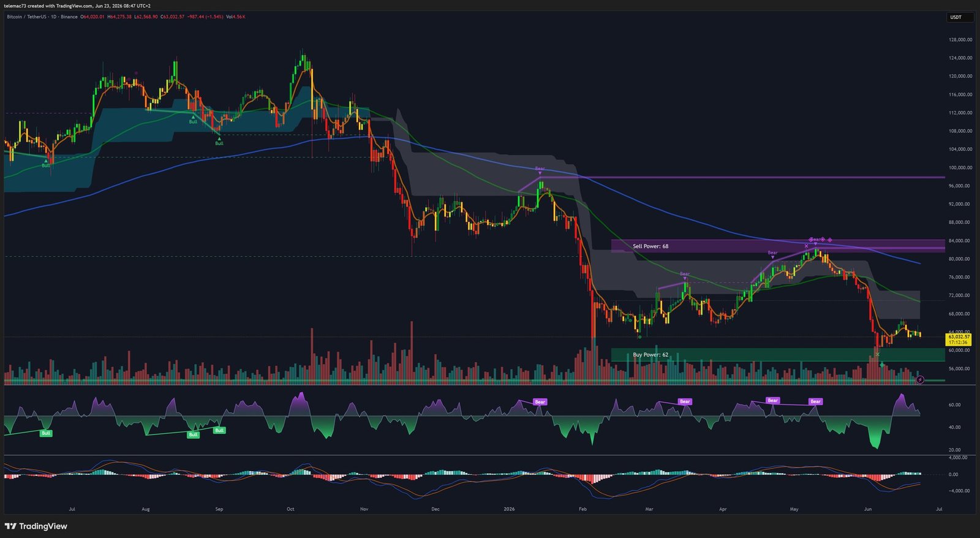This screenshot has width=980, height=538.
Task: Click the Oct label on time axis
Action: (x=290, y=509)
